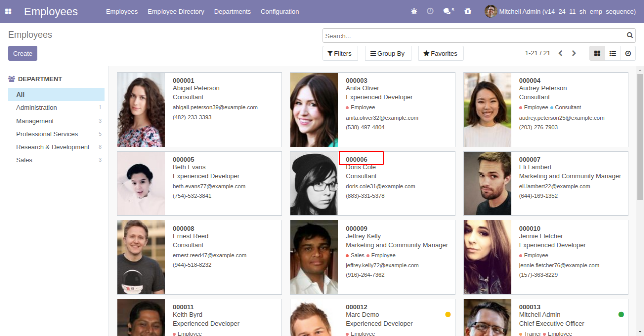Screen dimensions: 644x336
Task: Filter by Sales department
Action: [56, 160]
